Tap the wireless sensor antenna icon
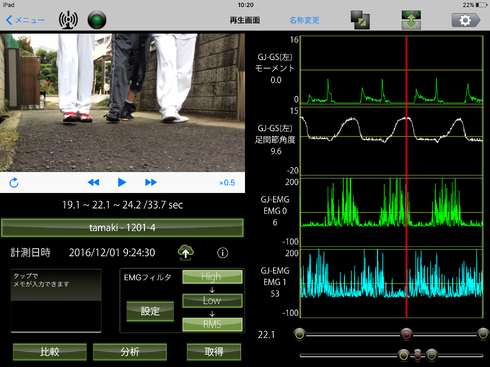The image size is (490, 367). tap(68, 20)
